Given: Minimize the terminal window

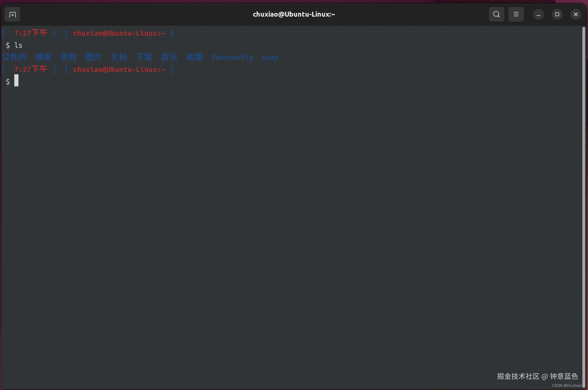Looking at the screenshot, I should [x=538, y=14].
